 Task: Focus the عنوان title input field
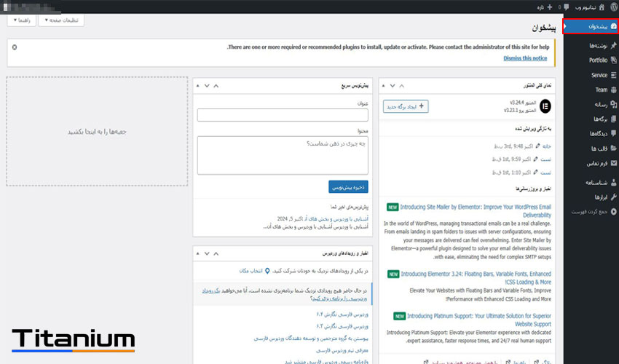click(283, 115)
